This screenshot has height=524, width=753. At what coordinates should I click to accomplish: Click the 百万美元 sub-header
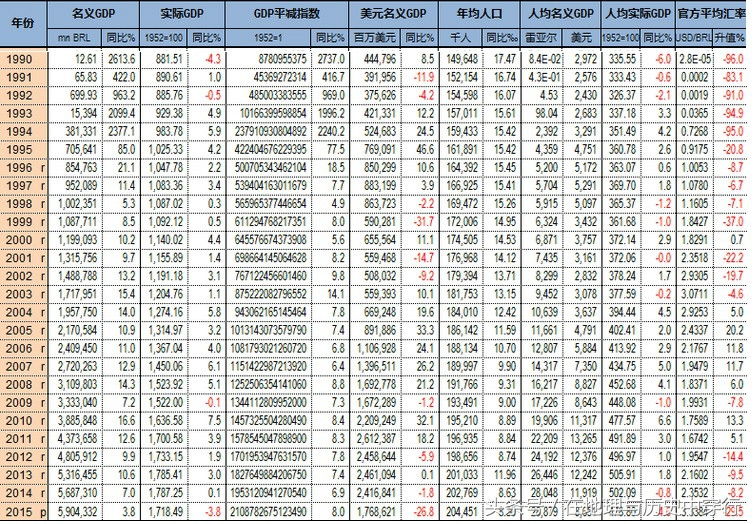pyautogui.click(x=375, y=38)
